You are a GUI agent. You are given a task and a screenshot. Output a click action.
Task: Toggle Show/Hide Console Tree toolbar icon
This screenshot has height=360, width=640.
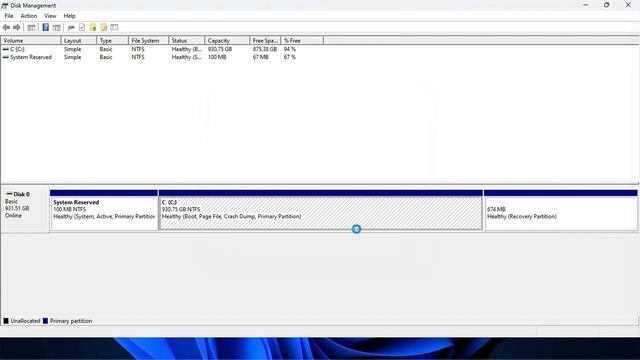tap(31, 27)
